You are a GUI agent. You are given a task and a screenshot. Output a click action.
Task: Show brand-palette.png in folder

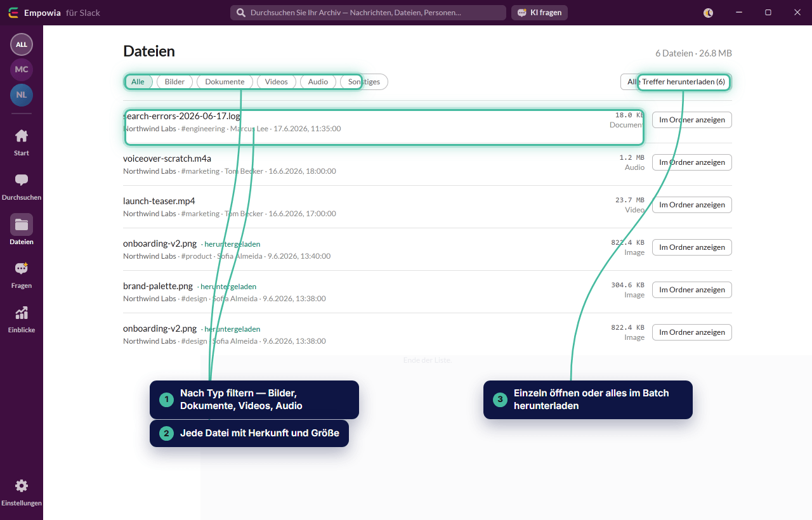(692, 290)
